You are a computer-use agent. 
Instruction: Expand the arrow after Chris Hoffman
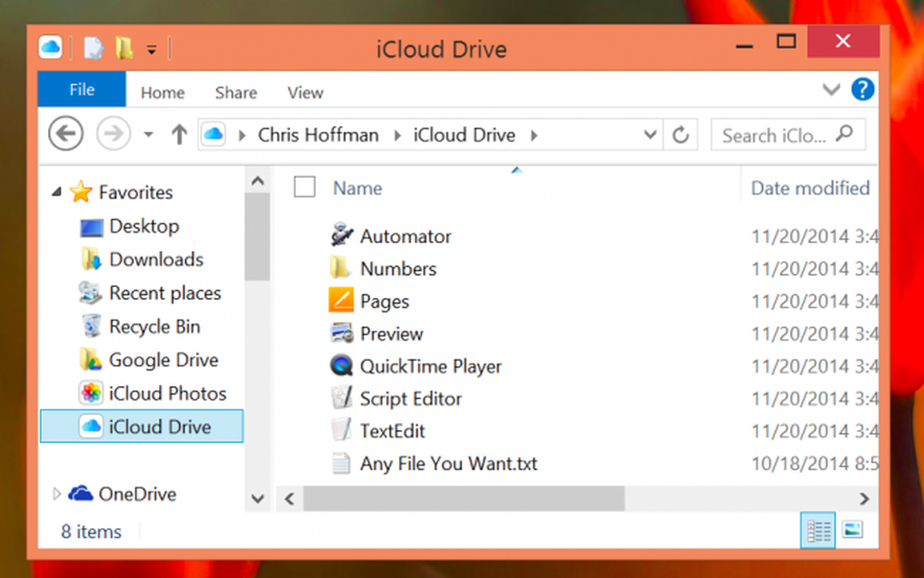tap(397, 136)
